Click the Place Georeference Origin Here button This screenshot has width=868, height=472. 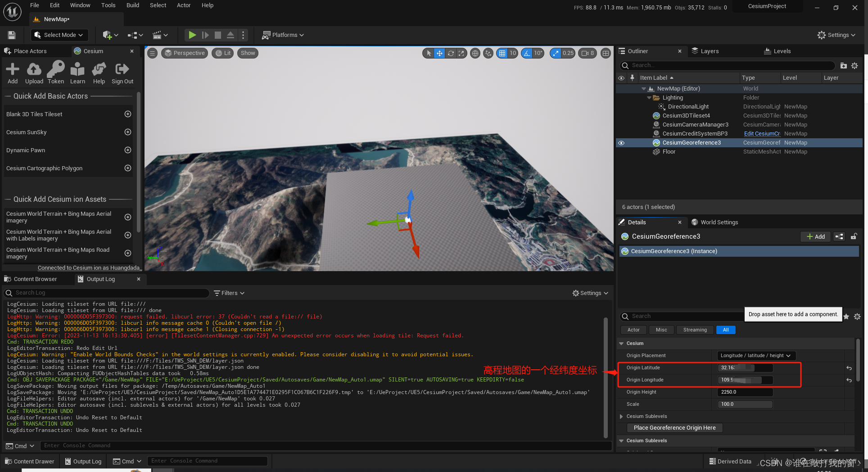pyautogui.click(x=674, y=427)
